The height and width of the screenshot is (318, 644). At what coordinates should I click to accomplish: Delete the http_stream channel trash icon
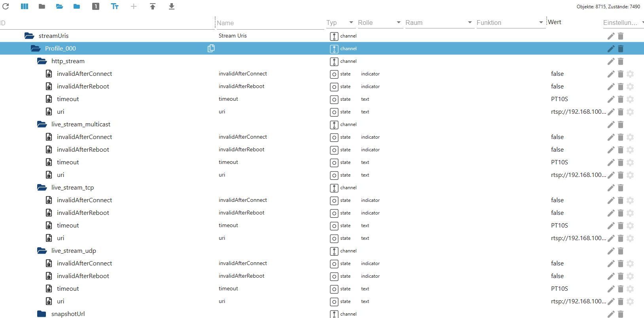point(621,61)
